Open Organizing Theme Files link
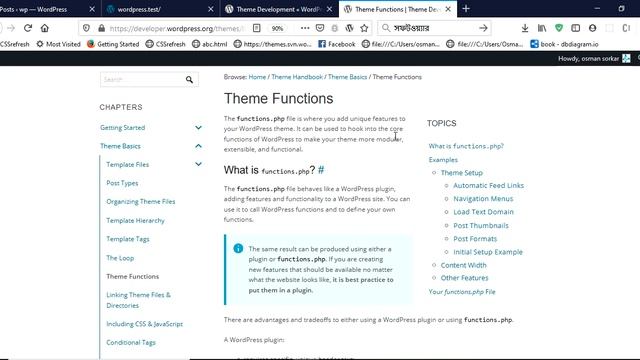 [140, 202]
